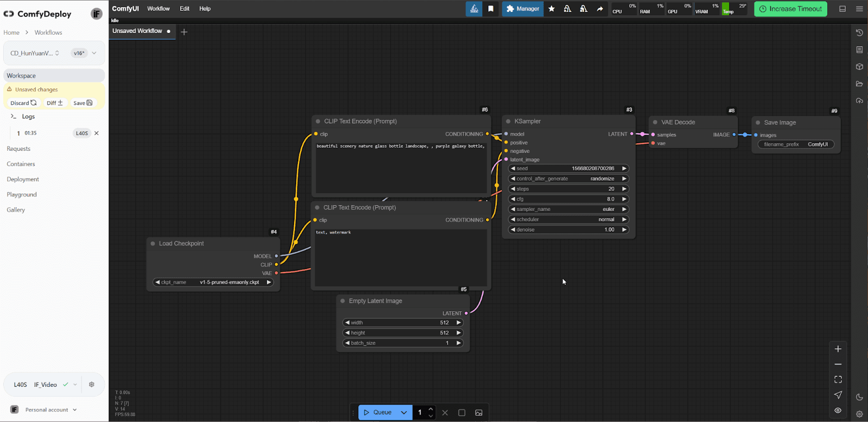This screenshot has height=422, width=868.
Task: Click the cube icon in right sidebar
Action: click(x=859, y=67)
